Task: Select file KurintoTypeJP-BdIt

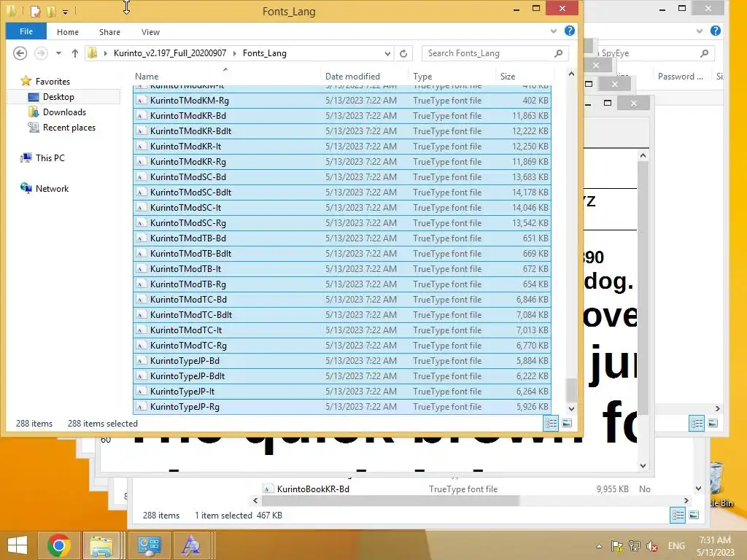Action: click(x=342, y=376)
